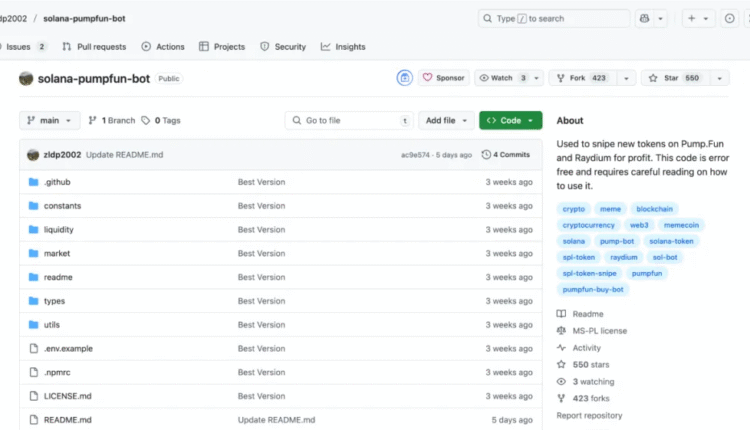Screen dimensions: 750x430
Task: Select the memecoin topic tag
Action: 683,225
